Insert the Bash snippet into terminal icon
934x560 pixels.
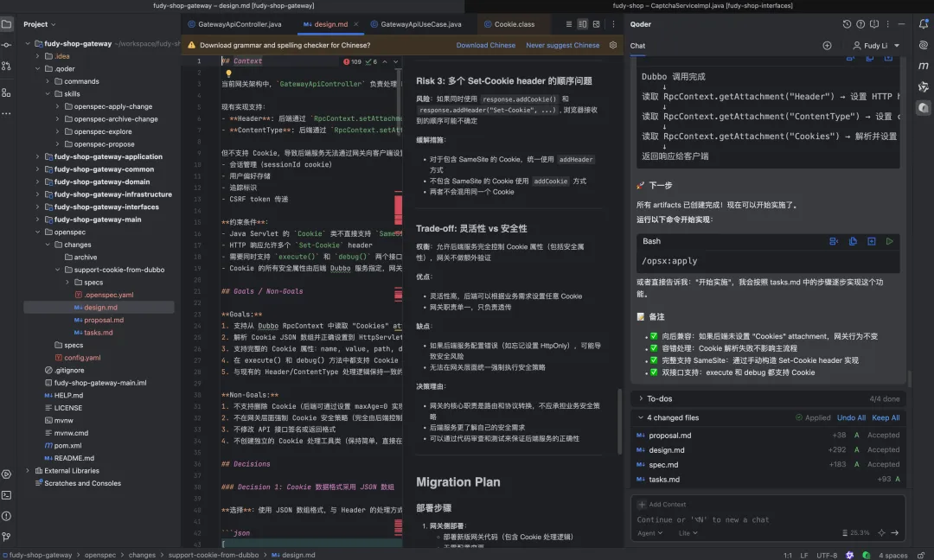pyautogui.click(x=834, y=241)
